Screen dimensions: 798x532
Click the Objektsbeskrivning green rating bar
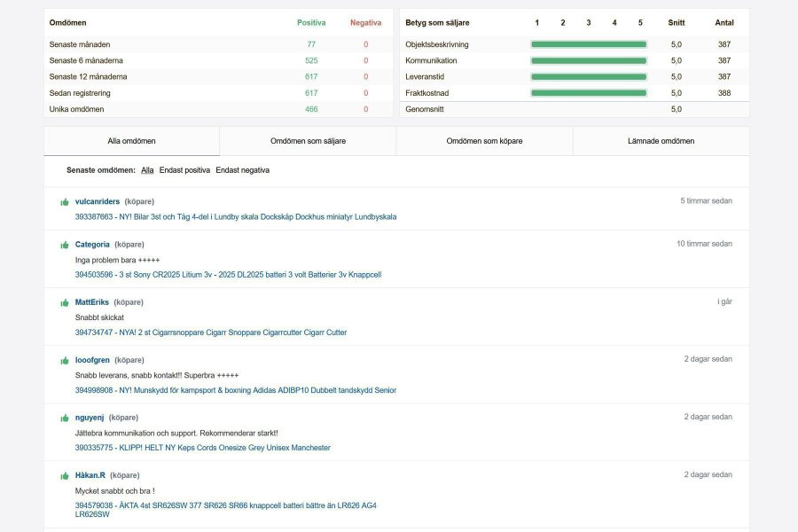[x=588, y=44]
